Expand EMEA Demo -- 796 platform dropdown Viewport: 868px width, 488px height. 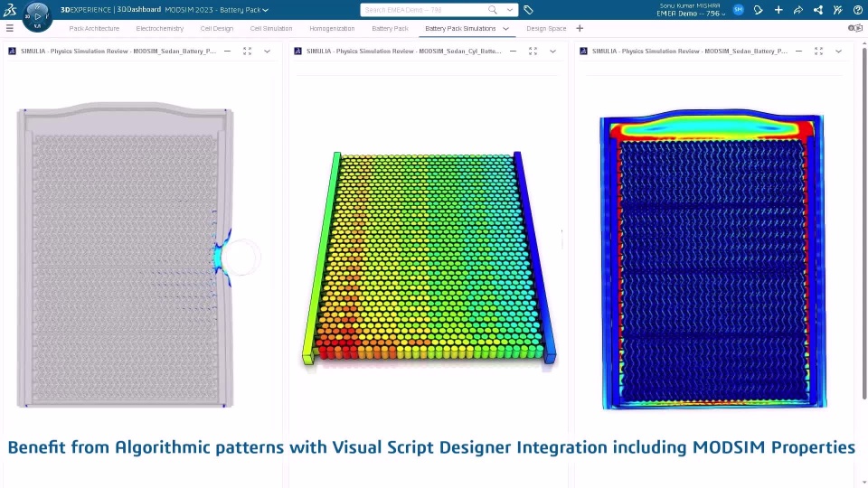coord(723,14)
